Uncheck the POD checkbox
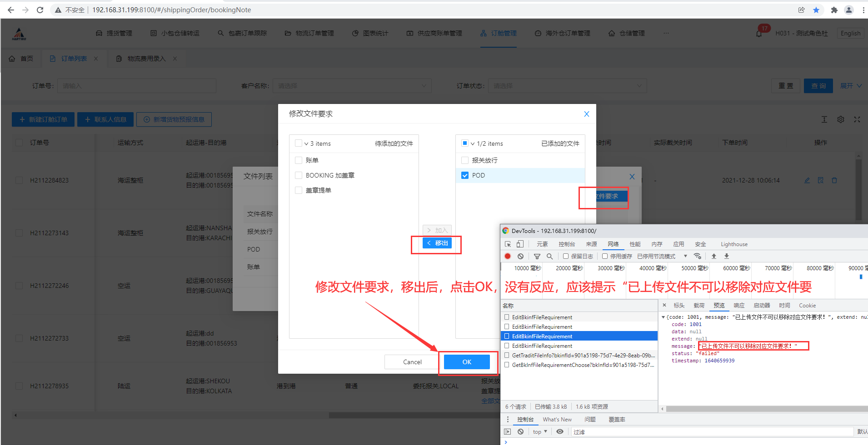 [465, 175]
